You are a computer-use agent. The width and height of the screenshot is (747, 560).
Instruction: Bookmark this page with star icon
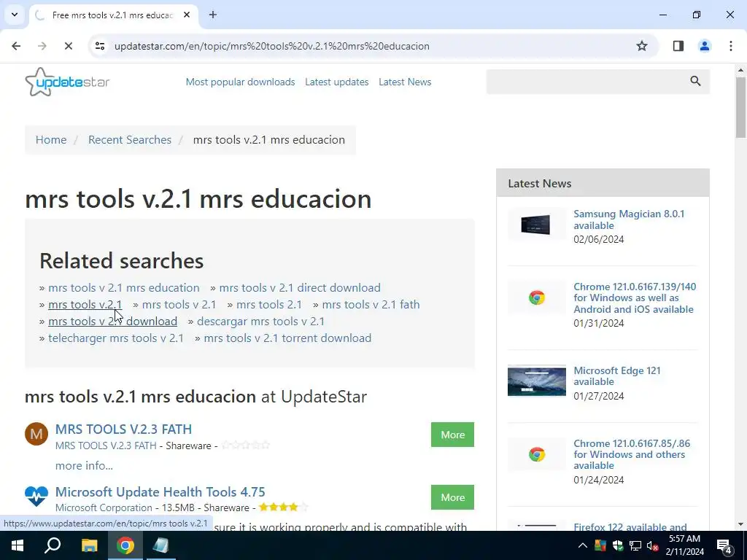tap(642, 46)
